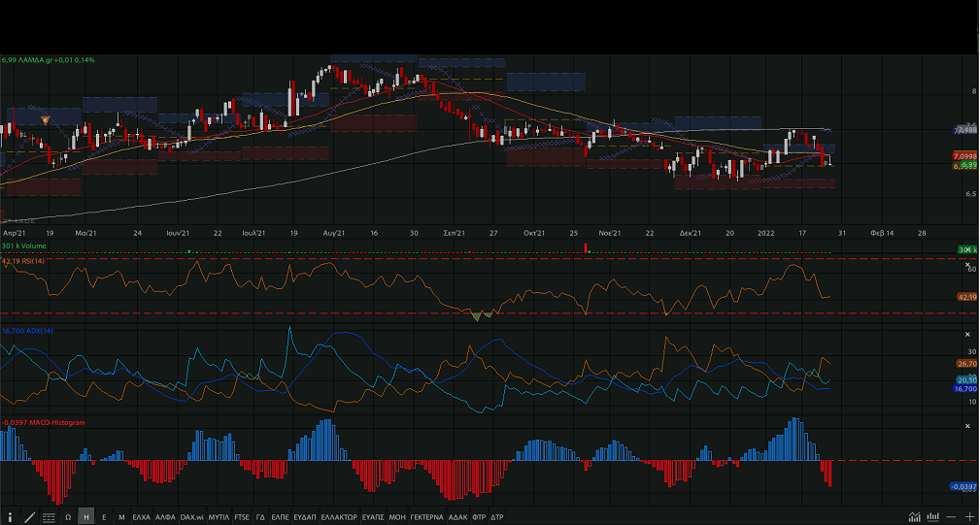Close the MACD-Histogram panel
This screenshot has width=980, height=525.
[967, 426]
